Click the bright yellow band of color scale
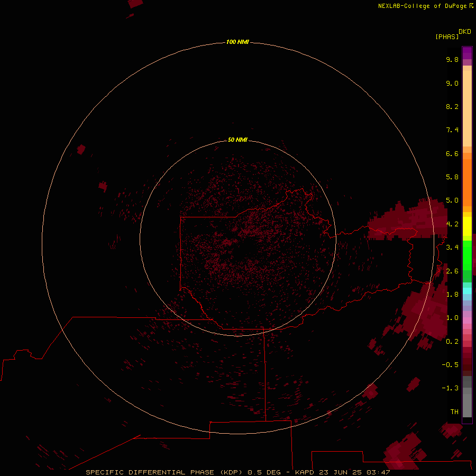Image resolution: width=476 pixels, height=476 pixels. 467,226
